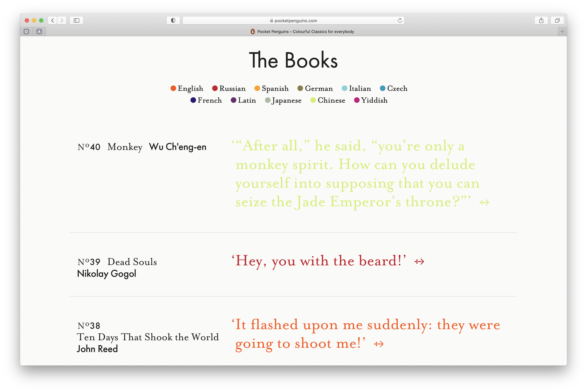Screen dimensions: 587x392
Task: Filter books by Yiddish
Action: 371,100
